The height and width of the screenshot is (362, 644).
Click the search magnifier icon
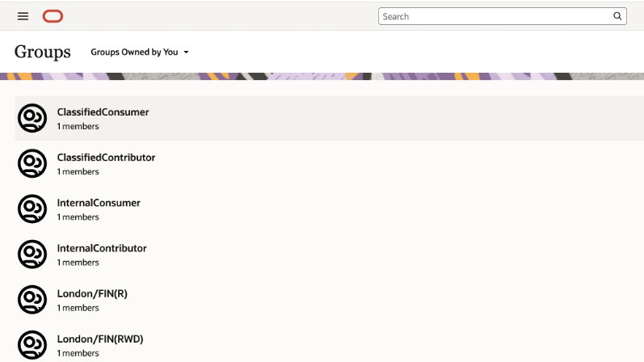[618, 16]
